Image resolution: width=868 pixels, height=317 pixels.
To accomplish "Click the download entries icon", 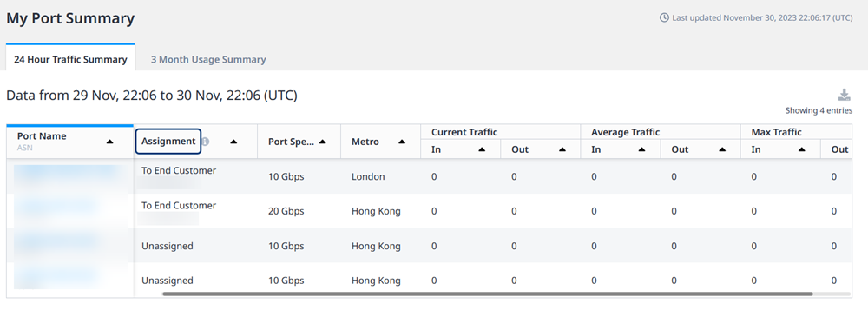I will pos(845,95).
